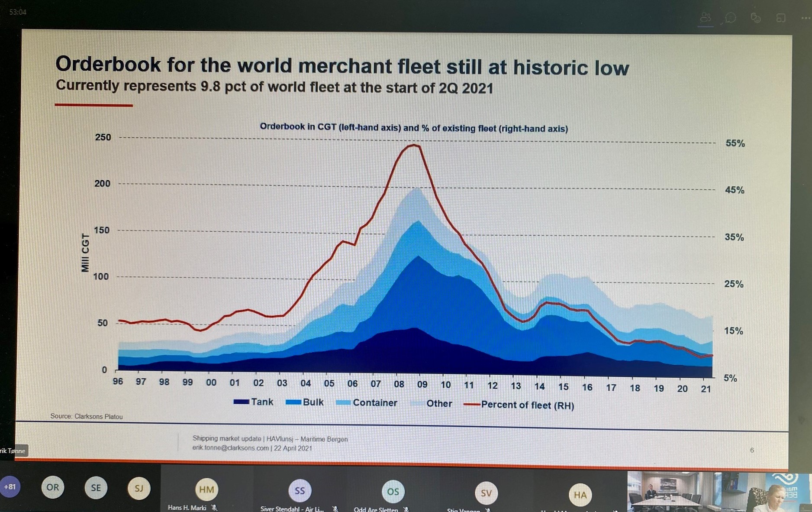Click the reactions icon in toolbar
The image size is (812, 512).
pyautogui.click(x=756, y=18)
